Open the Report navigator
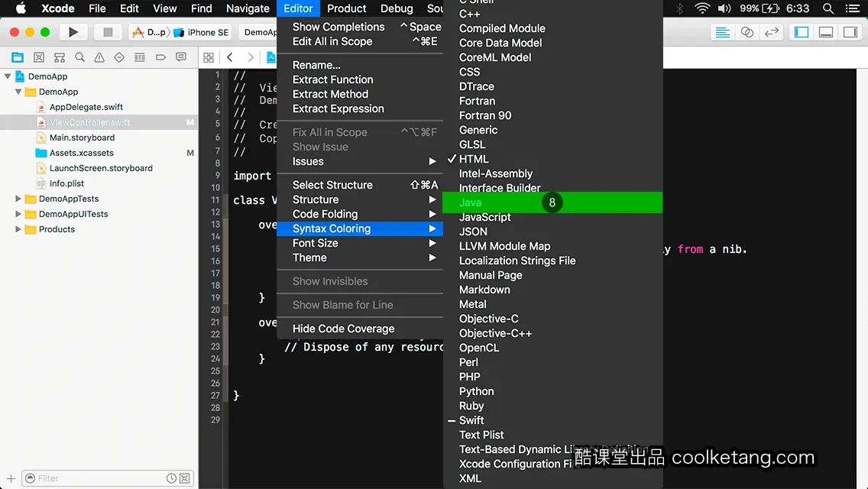Screen dimensions: 868x489 [181, 57]
